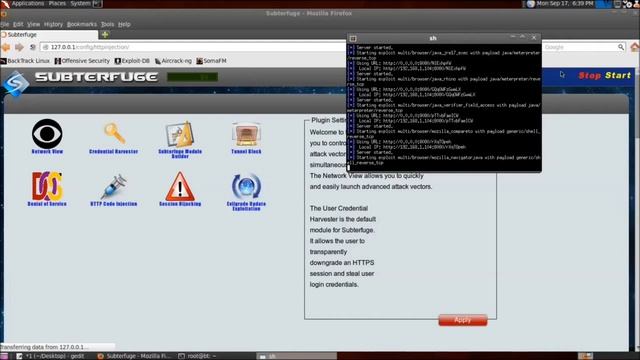
Task: Open the Aircrack-ng bookmark
Action: (173, 61)
